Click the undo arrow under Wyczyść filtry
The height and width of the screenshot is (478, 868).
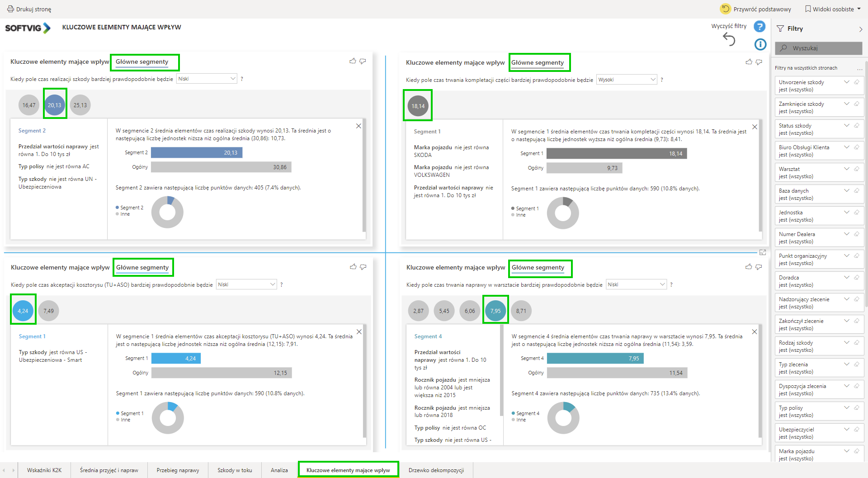click(x=729, y=39)
